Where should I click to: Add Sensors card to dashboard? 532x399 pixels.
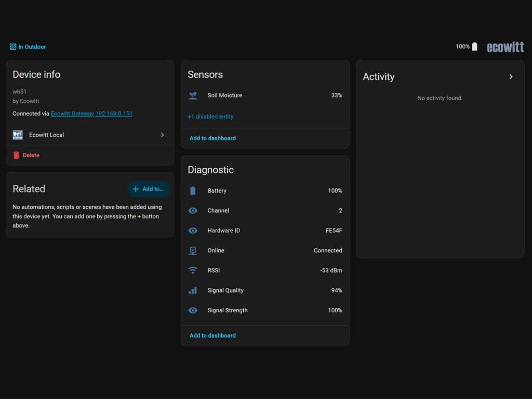212,138
